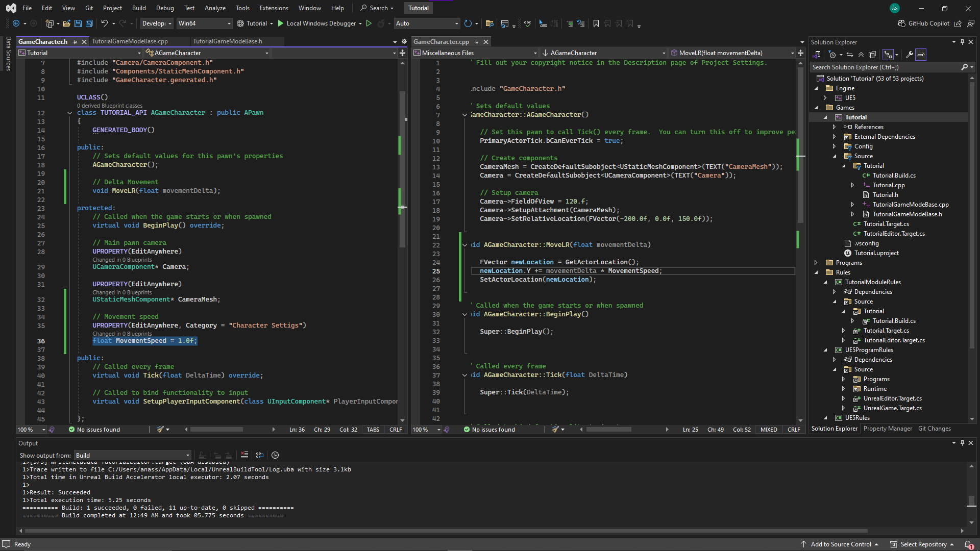Open the Git menu
Screen dimensions: 980x551
pos(89,8)
